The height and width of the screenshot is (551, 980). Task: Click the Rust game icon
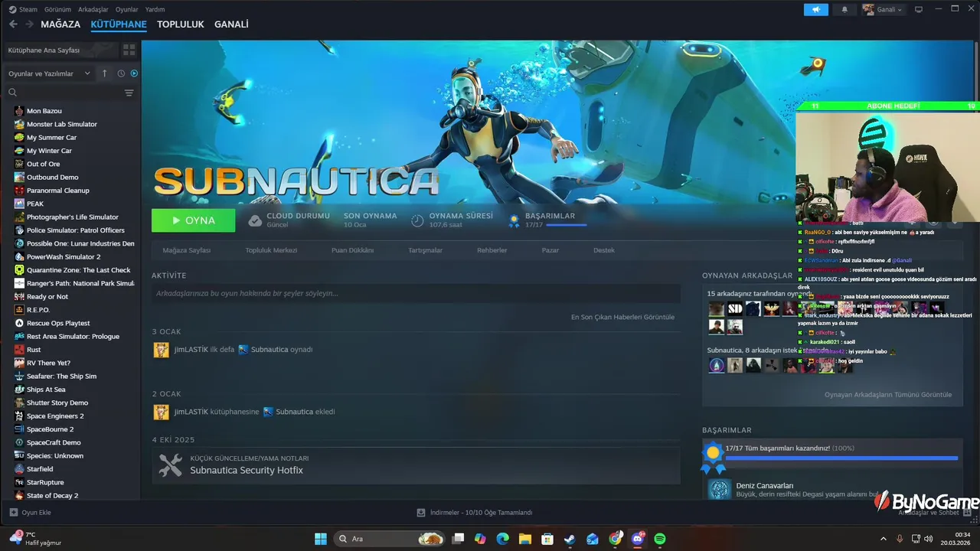(x=20, y=350)
